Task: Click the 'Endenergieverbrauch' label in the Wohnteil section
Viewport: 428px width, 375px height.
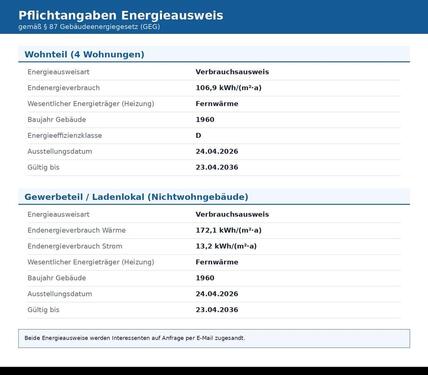Action: [x=64, y=88]
